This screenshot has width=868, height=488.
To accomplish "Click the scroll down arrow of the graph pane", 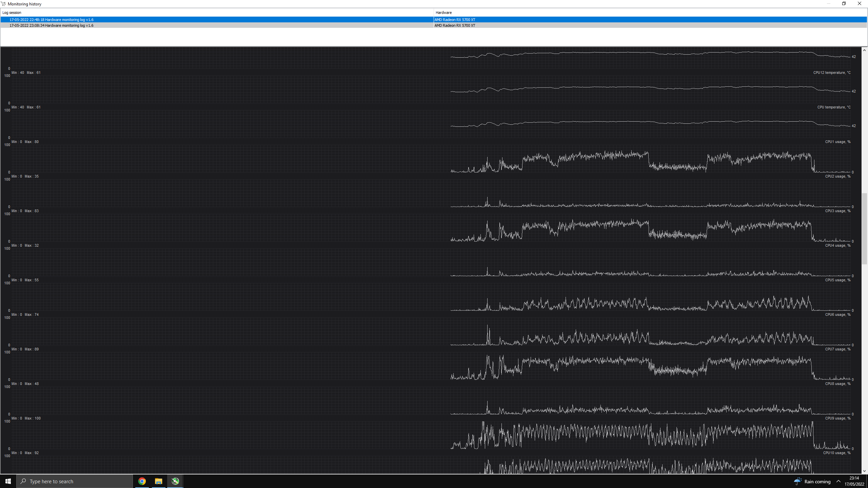I will 864,471.
